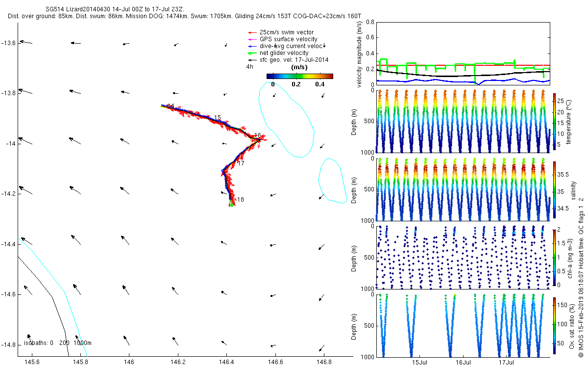Click longitude tick label '145.8'
The image size is (588, 368).
[x=80, y=362]
